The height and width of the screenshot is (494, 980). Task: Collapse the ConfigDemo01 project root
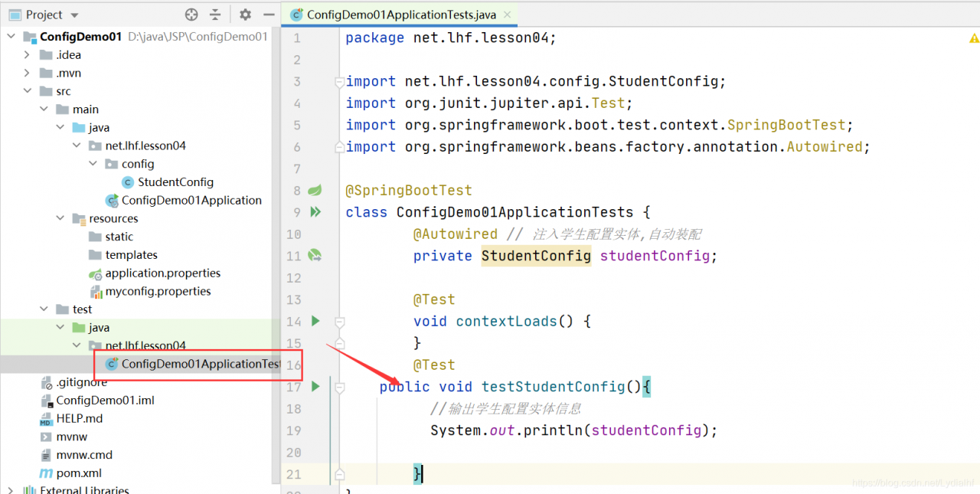point(11,36)
